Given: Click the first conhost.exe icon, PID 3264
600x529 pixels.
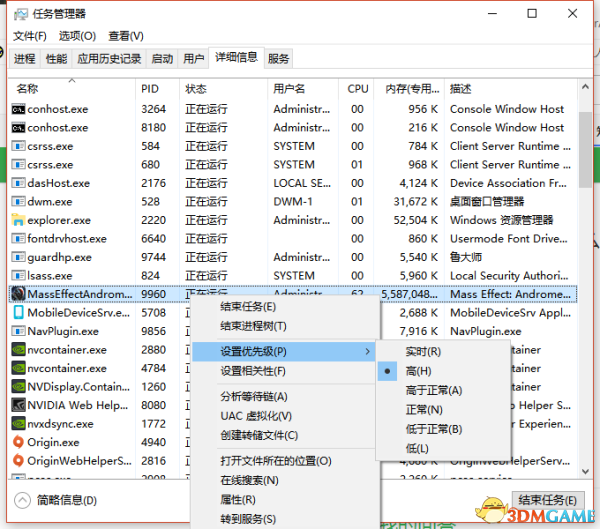Looking at the screenshot, I should coord(18,109).
